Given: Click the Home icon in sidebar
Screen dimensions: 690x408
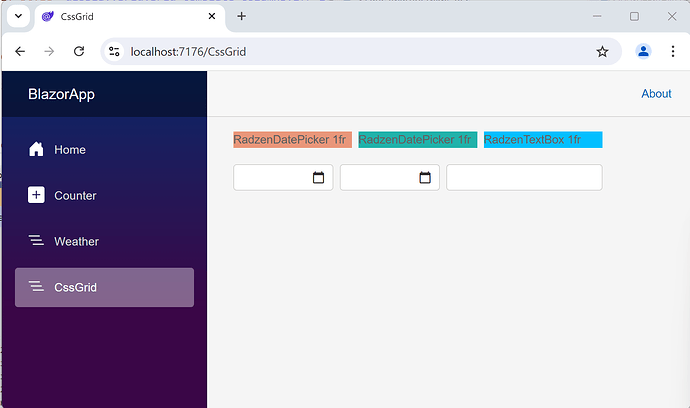Looking at the screenshot, I should (36, 150).
